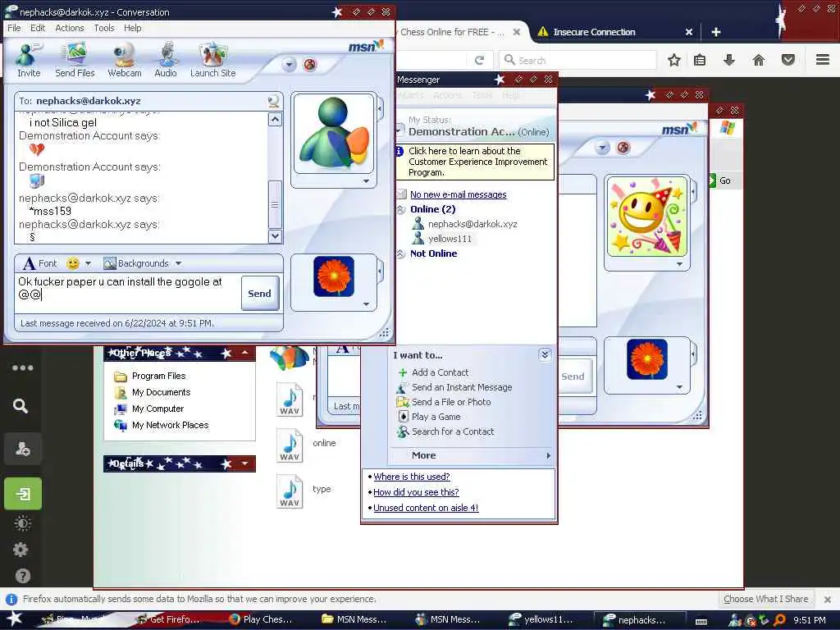840x630 pixels.
Task: Open new tab plus button in Firefox
Action: point(715,32)
